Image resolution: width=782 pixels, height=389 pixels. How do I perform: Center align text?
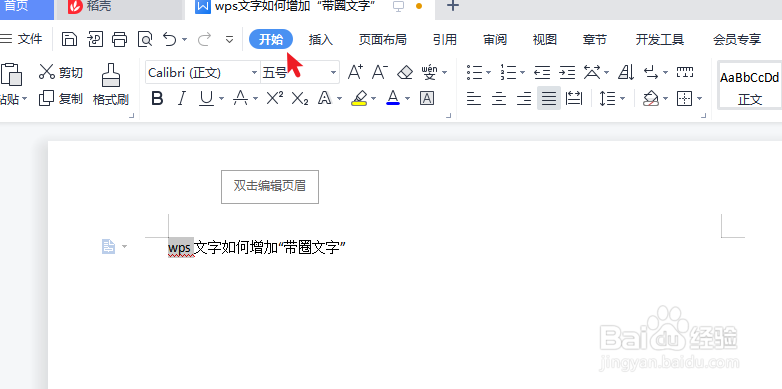point(499,99)
